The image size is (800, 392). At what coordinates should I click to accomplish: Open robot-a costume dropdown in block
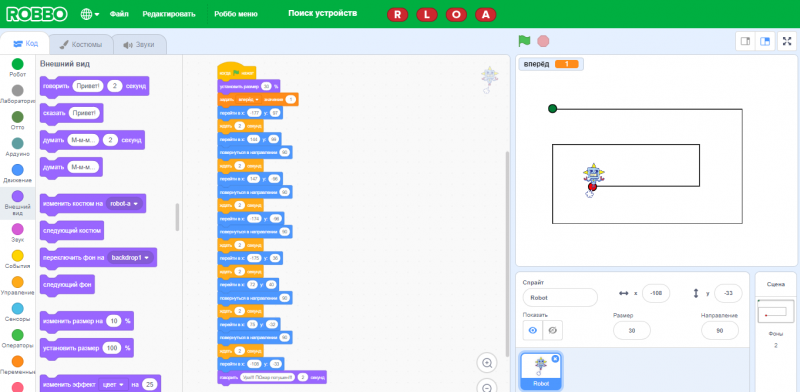[125, 204]
